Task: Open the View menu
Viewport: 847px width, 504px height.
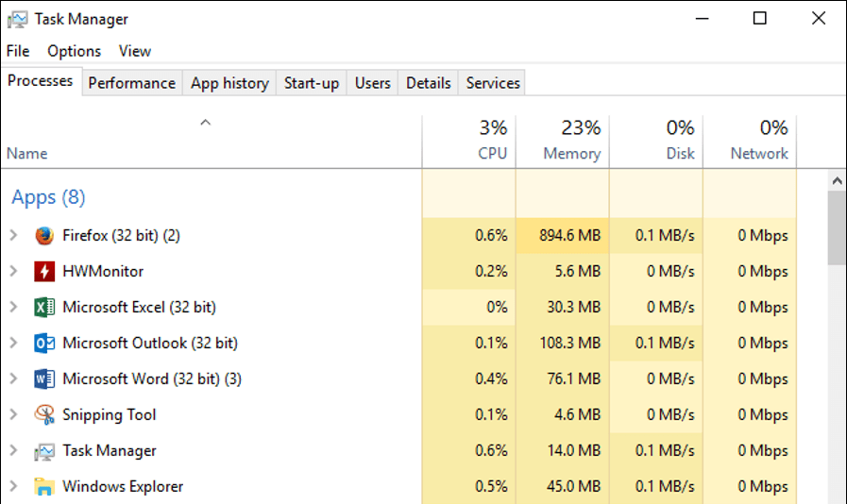Action: tap(135, 51)
